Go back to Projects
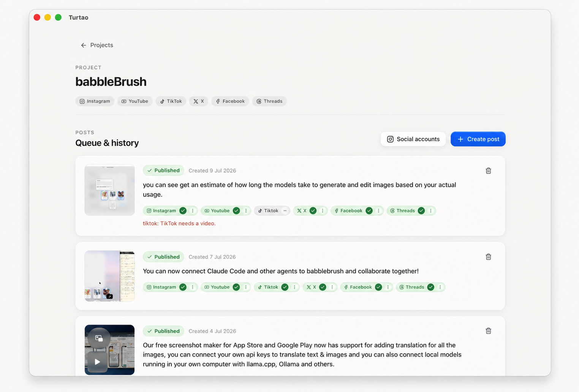 pyautogui.click(x=97, y=45)
